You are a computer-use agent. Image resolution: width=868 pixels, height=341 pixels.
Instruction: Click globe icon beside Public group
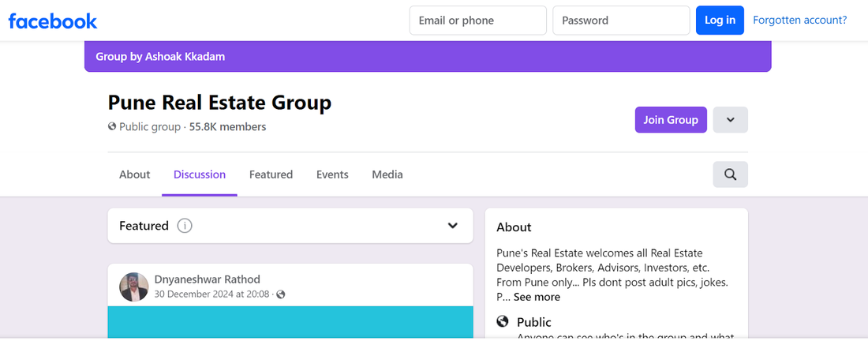pos(112,127)
